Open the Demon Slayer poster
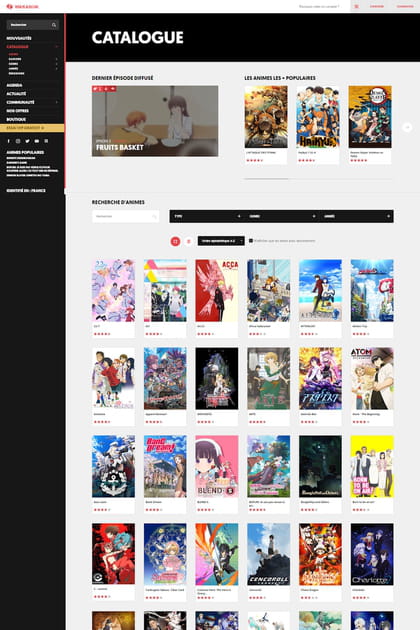 pyautogui.click(x=370, y=117)
